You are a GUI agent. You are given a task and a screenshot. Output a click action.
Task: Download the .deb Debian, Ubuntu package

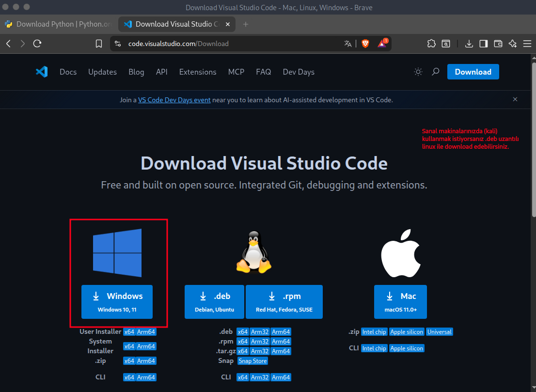pos(214,302)
